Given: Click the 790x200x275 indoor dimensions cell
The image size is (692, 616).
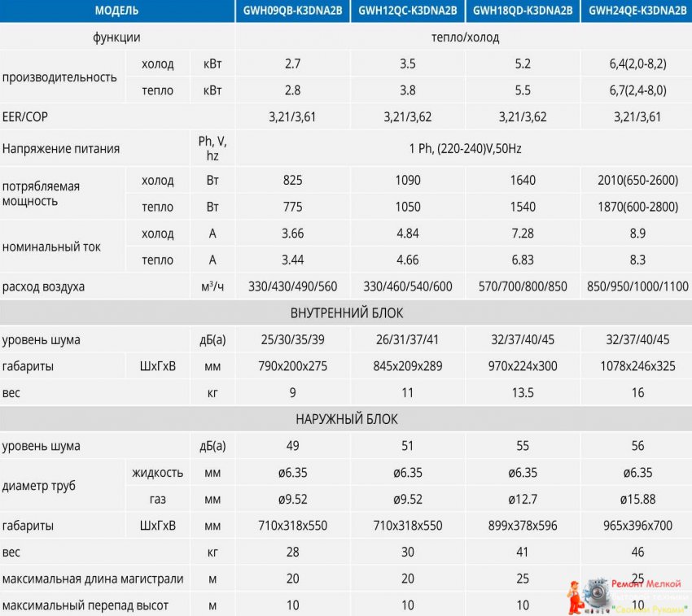Looking at the screenshot, I should [292, 366].
